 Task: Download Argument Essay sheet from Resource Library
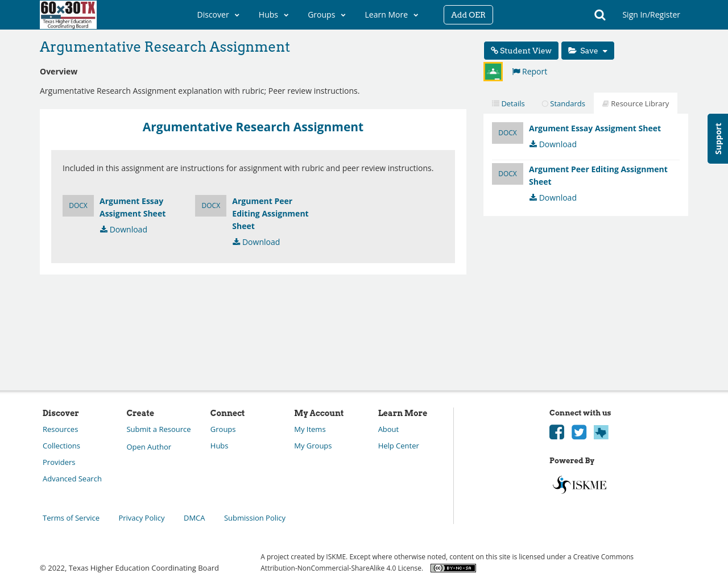click(553, 144)
